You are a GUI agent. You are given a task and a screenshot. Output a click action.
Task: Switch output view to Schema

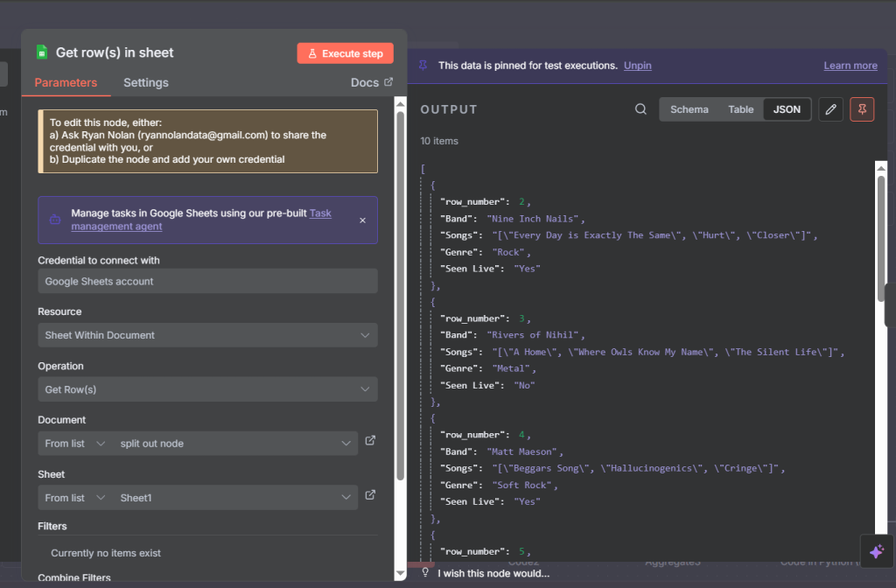point(689,109)
